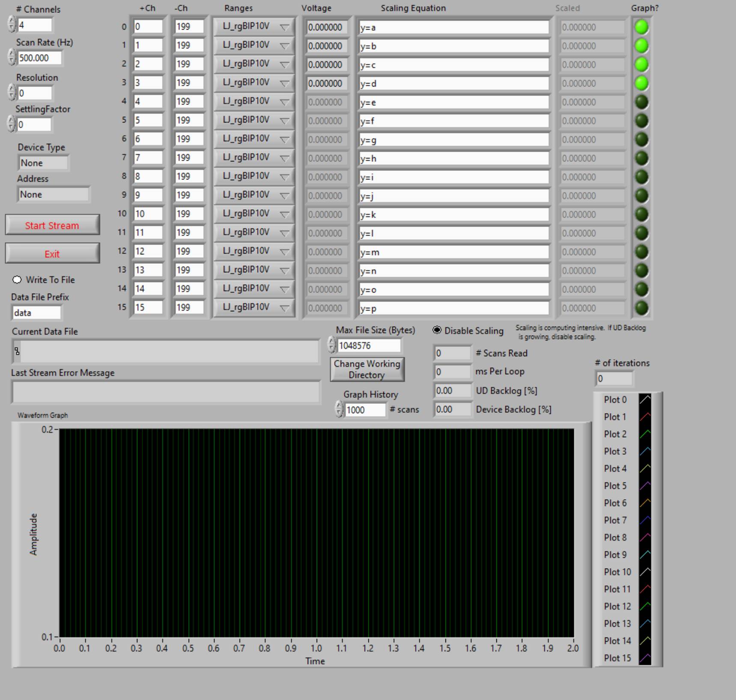Click Change Working Directory button
Viewport: 736px width, 700px height.
pyautogui.click(x=367, y=369)
